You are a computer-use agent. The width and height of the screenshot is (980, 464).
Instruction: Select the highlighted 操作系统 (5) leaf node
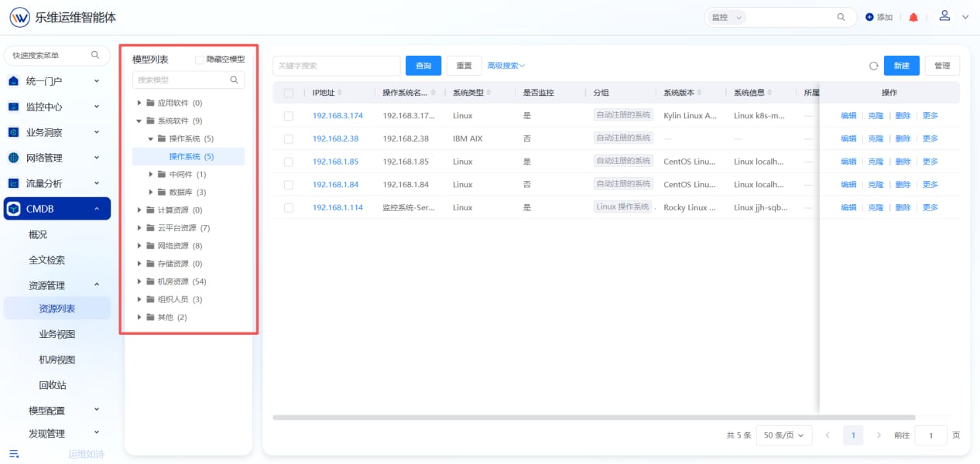pos(188,156)
